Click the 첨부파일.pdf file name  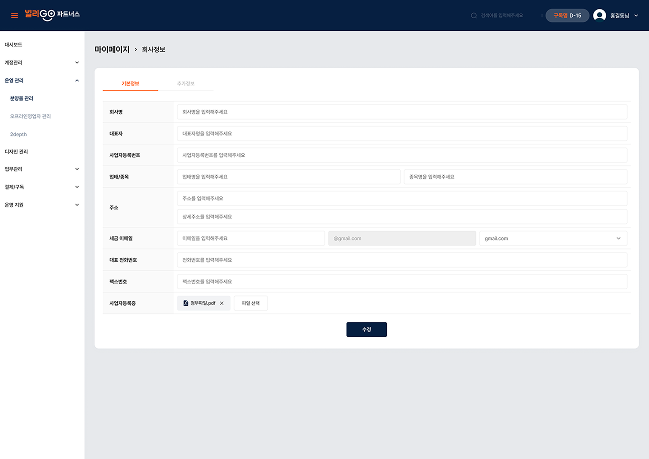pos(202,303)
